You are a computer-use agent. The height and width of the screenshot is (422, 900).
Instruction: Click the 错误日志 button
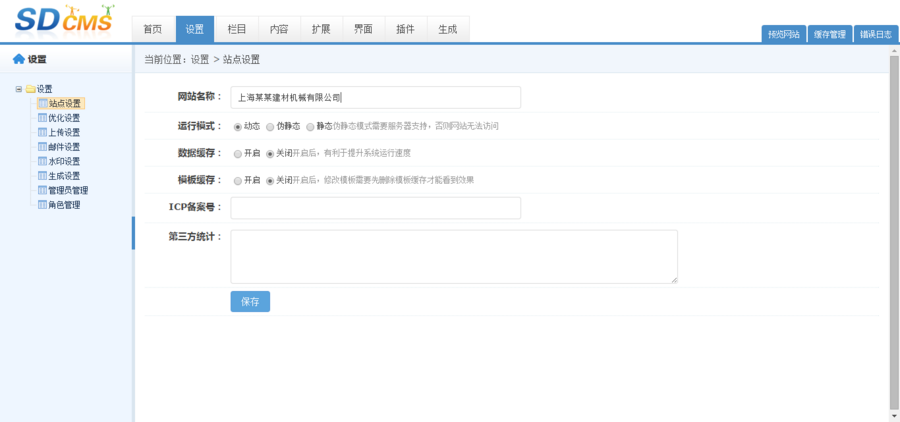click(876, 34)
